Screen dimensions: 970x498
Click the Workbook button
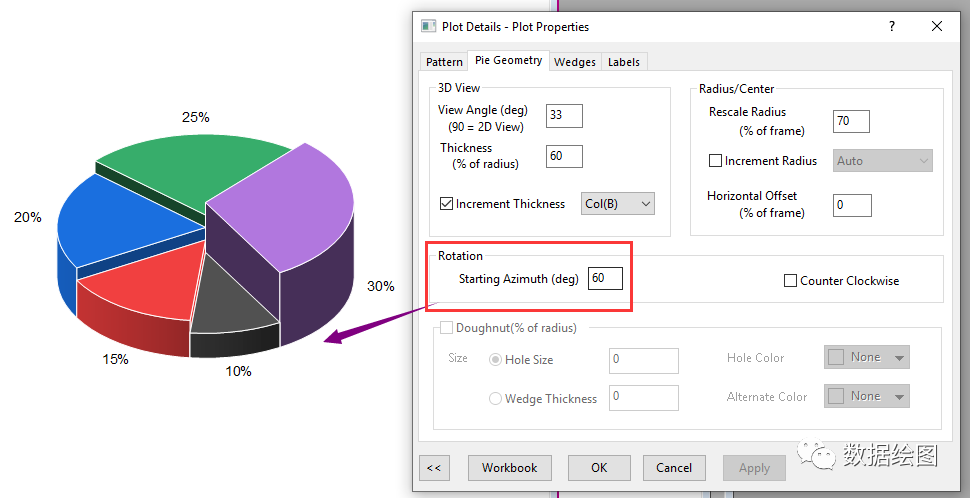[x=510, y=468]
